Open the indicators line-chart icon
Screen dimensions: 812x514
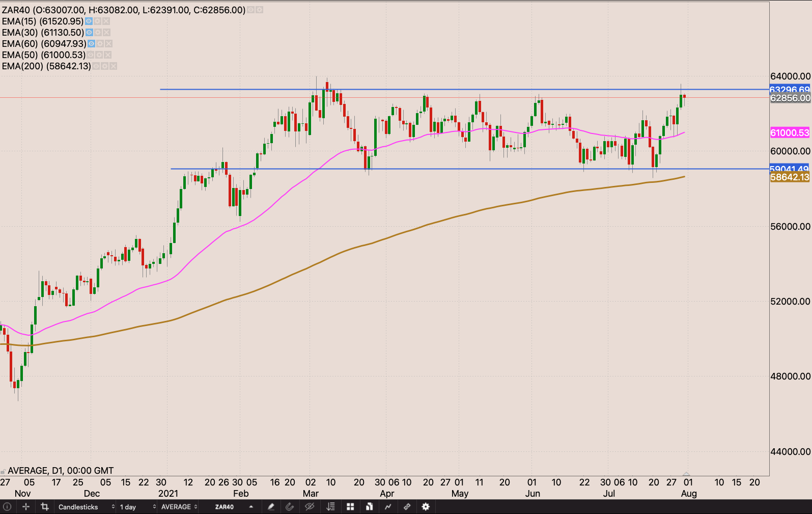click(x=388, y=506)
